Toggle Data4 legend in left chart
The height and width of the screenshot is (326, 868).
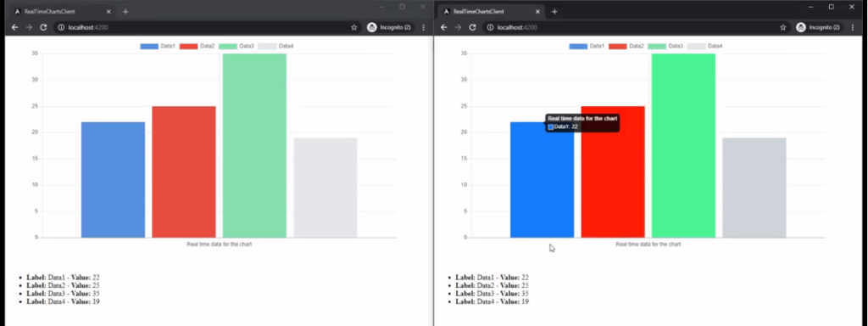(275, 46)
